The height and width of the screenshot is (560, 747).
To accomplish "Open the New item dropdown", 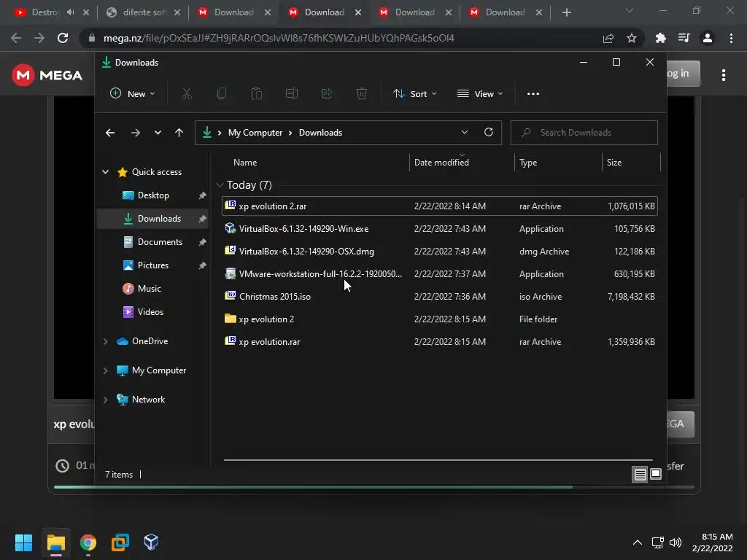I will (133, 94).
